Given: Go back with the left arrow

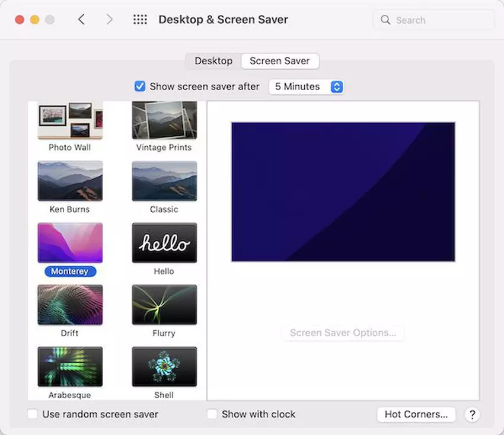Looking at the screenshot, I should click(81, 20).
